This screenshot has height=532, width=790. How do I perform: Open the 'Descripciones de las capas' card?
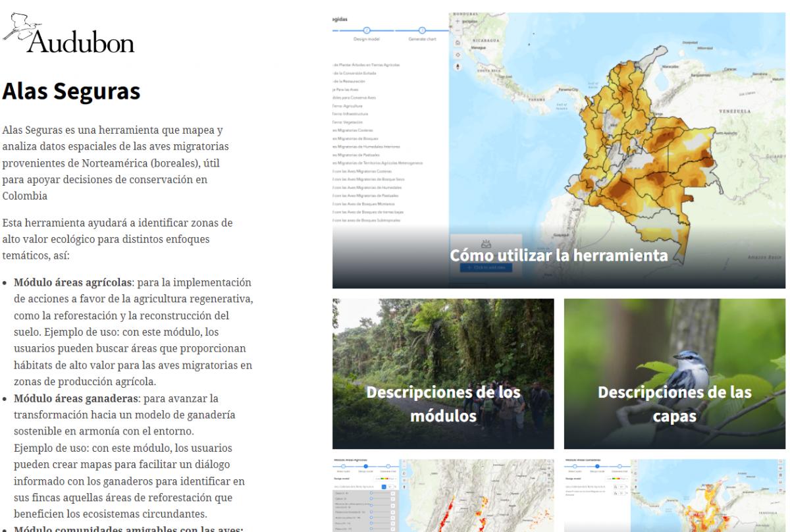point(675,374)
